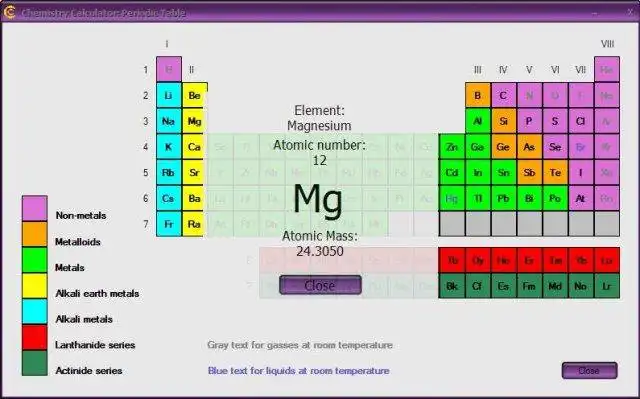Screen dimensions: 640x399
Task: Click the 'Blue text for liquids' note
Action: pos(298,371)
